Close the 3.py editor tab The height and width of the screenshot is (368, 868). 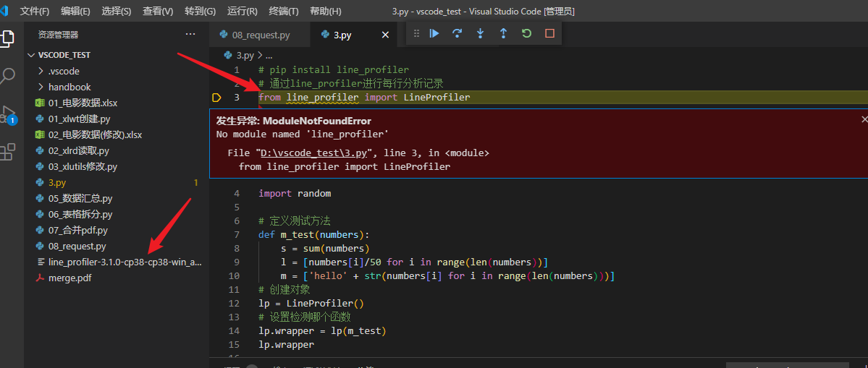pos(386,35)
